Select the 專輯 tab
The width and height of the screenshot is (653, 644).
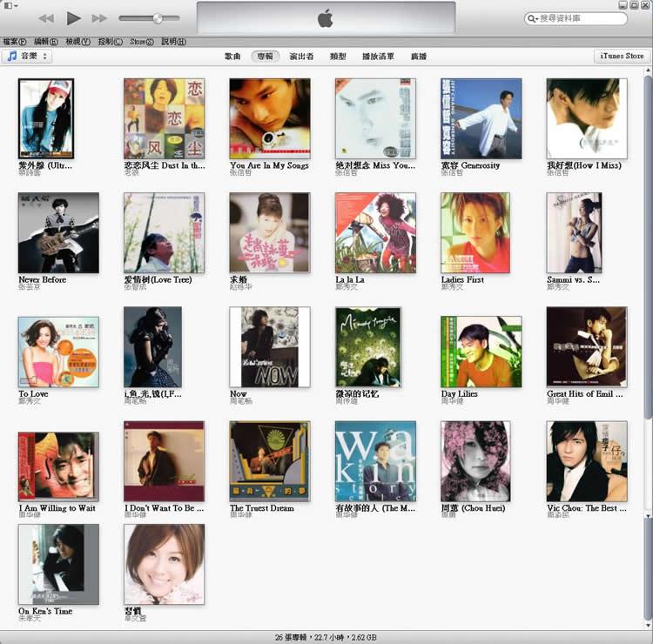(265, 57)
